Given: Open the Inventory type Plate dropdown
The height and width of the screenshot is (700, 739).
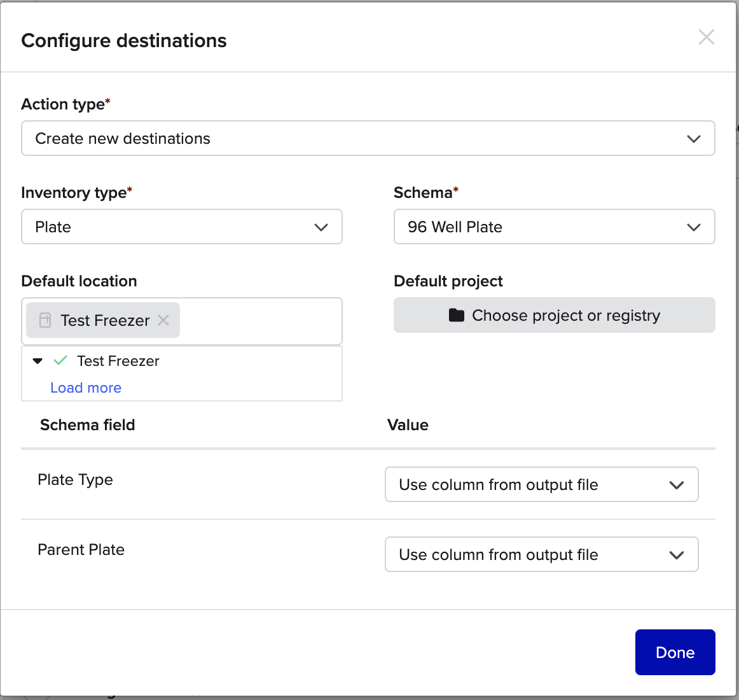Looking at the screenshot, I should click(181, 227).
